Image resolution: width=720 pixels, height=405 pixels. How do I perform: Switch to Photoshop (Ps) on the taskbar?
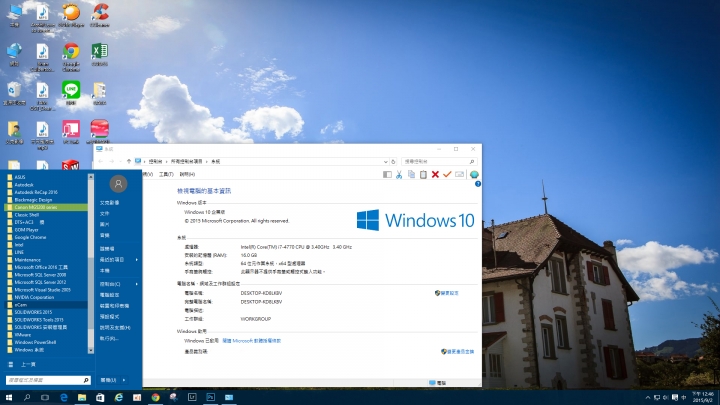[x=210, y=397]
